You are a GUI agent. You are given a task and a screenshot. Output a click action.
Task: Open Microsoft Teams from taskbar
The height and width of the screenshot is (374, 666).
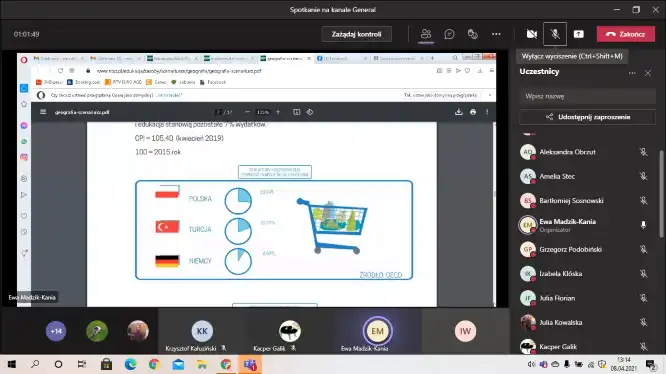pos(250,364)
